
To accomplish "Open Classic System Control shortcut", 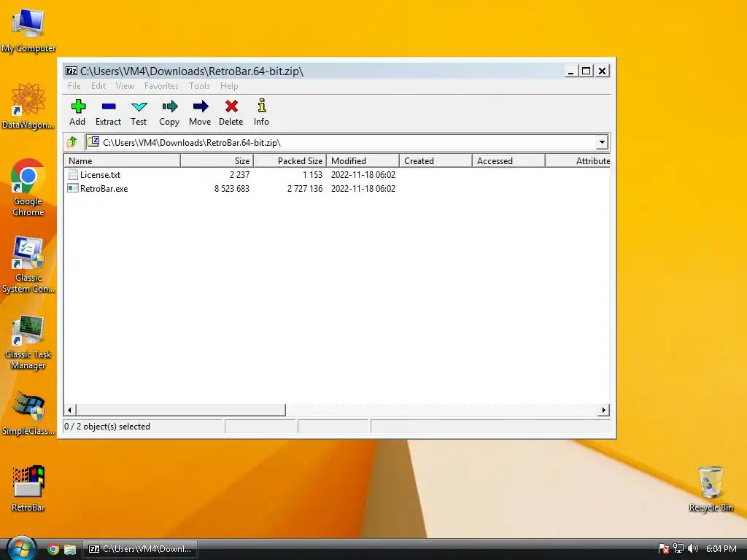I will pos(28,265).
